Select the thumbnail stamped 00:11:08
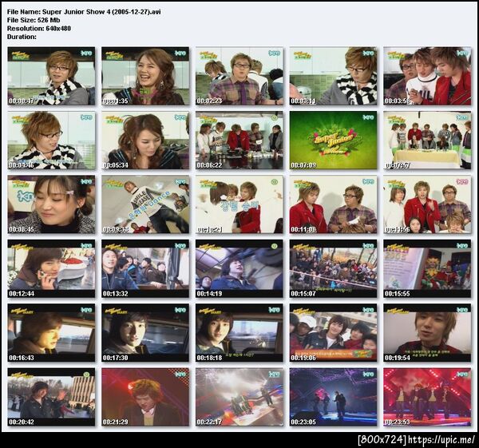Viewport: 479px width, 448px height. pos(333,204)
